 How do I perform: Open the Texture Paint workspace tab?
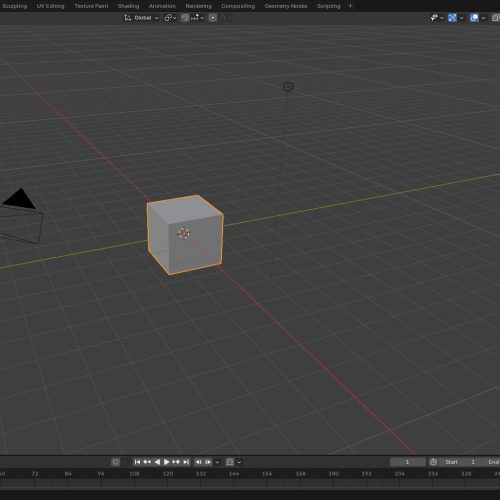click(91, 6)
